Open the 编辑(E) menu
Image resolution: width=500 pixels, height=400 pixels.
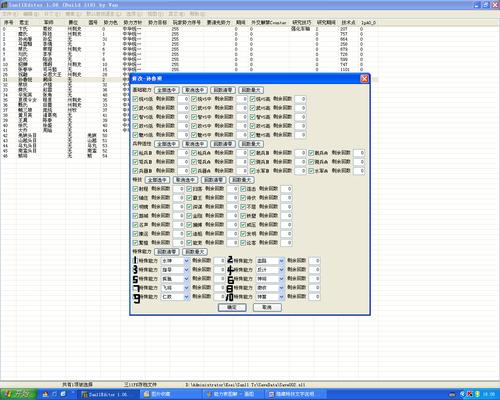31,14
